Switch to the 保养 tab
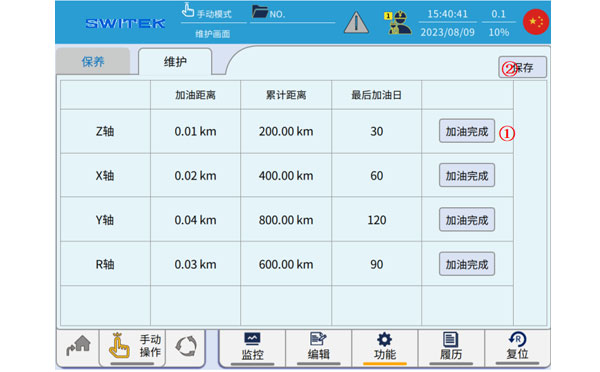Viewport: 600px width, 372px height. click(93, 62)
